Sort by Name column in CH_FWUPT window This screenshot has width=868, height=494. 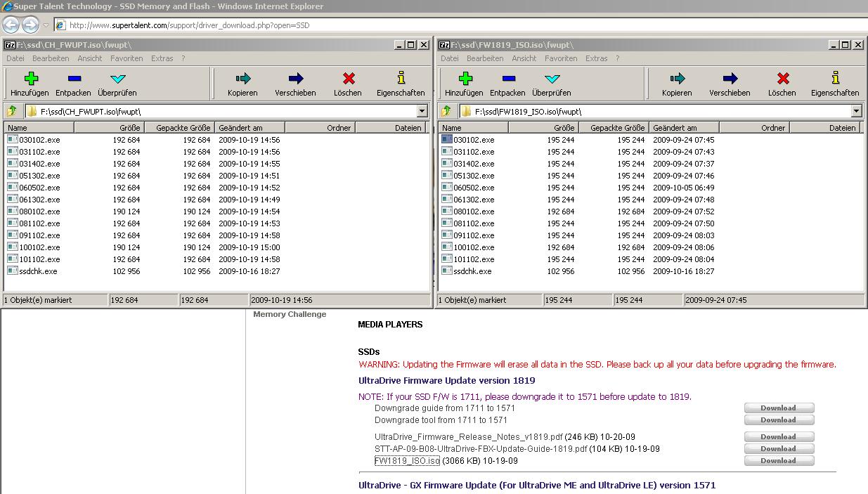(39, 128)
